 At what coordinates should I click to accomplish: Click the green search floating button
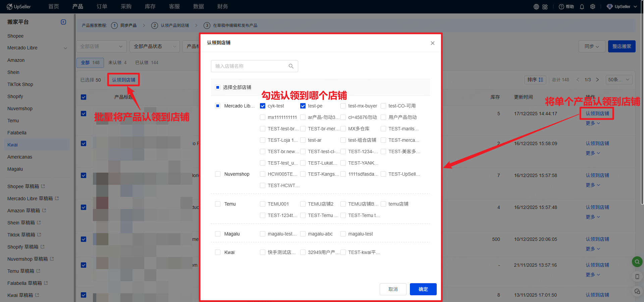click(x=637, y=262)
